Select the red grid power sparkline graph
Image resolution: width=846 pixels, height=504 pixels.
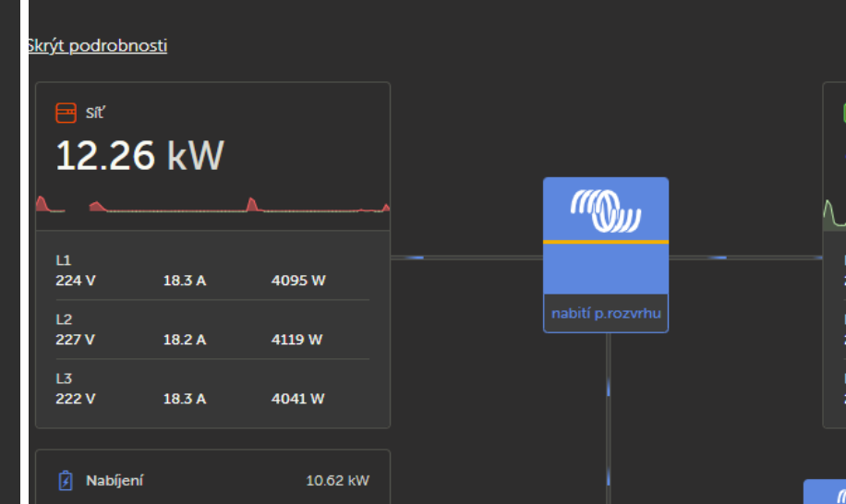pyautogui.click(x=212, y=205)
